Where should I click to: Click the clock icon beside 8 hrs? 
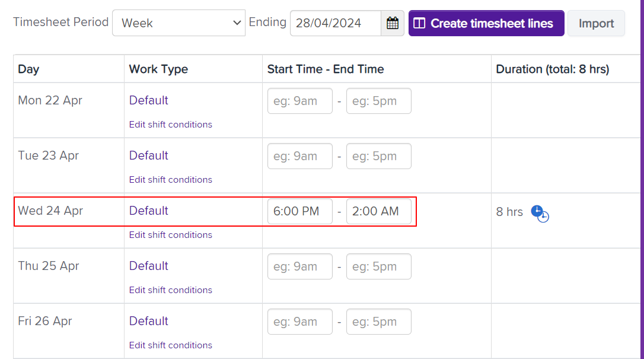coord(540,212)
